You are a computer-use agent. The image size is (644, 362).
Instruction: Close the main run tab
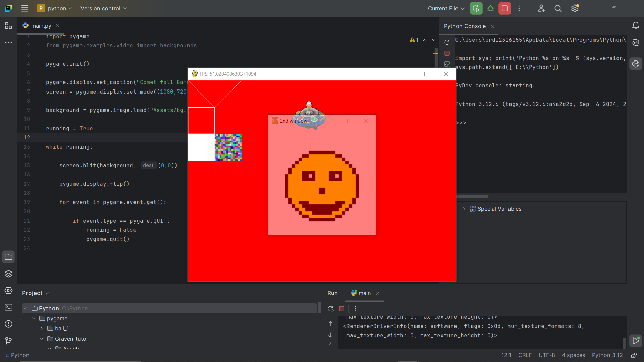click(378, 293)
